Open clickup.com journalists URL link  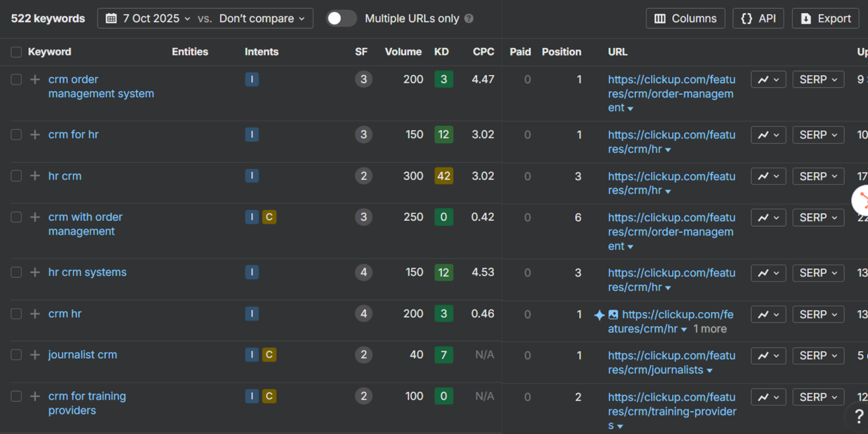tap(672, 363)
